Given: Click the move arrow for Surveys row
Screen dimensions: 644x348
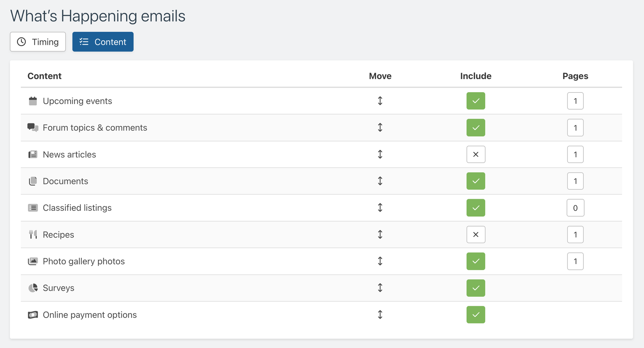Looking at the screenshot, I should 380,288.
